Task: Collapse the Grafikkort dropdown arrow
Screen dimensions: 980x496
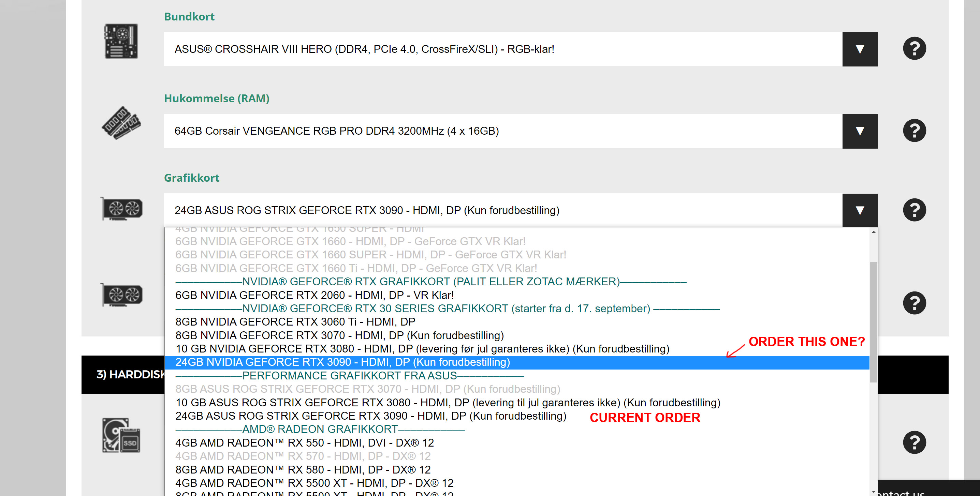Action: tap(860, 210)
